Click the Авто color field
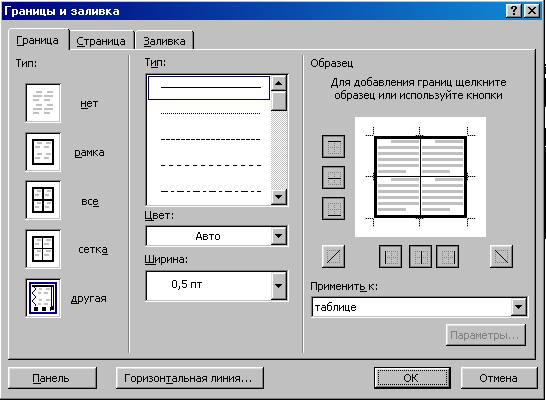 (208, 236)
